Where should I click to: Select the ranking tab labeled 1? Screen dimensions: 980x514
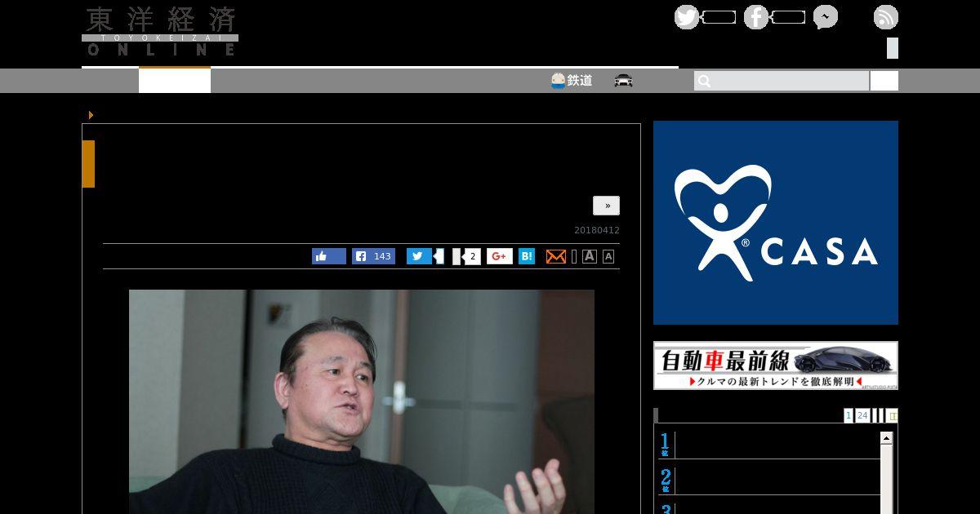pyautogui.click(x=849, y=415)
